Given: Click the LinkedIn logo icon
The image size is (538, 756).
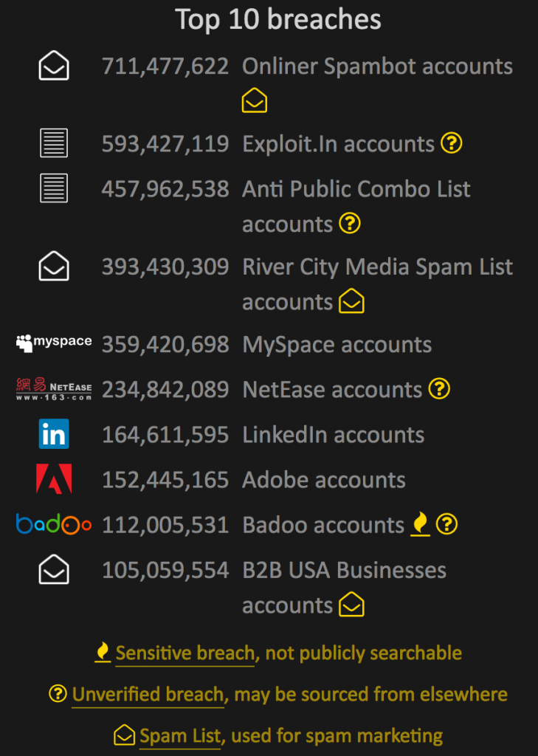Looking at the screenshot, I should [54, 434].
